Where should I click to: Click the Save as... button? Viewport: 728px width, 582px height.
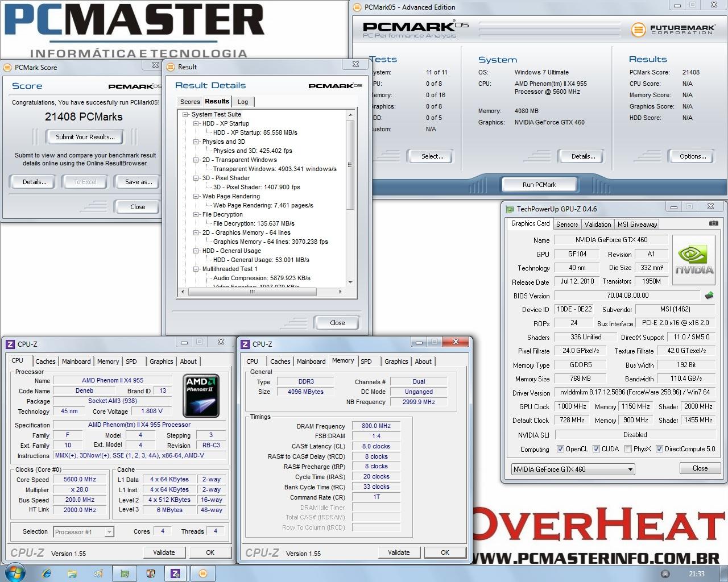point(139,182)
